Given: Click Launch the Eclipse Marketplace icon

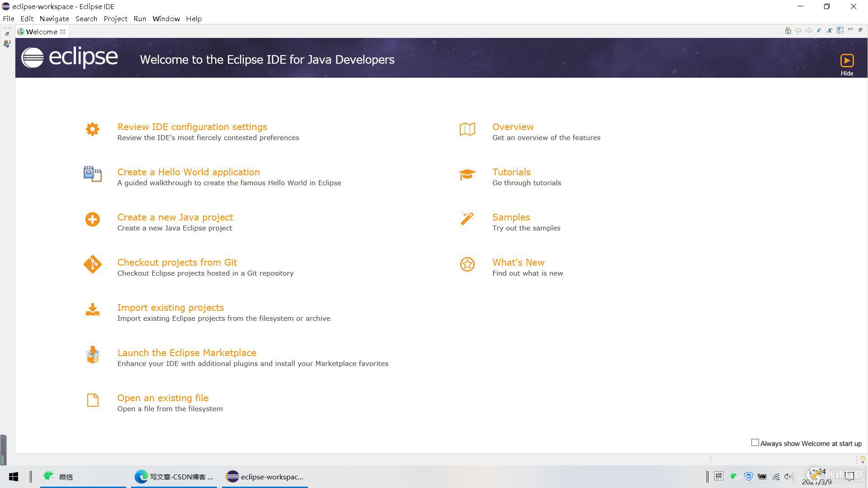Looking at the screenshot, I should click(92, 356).
